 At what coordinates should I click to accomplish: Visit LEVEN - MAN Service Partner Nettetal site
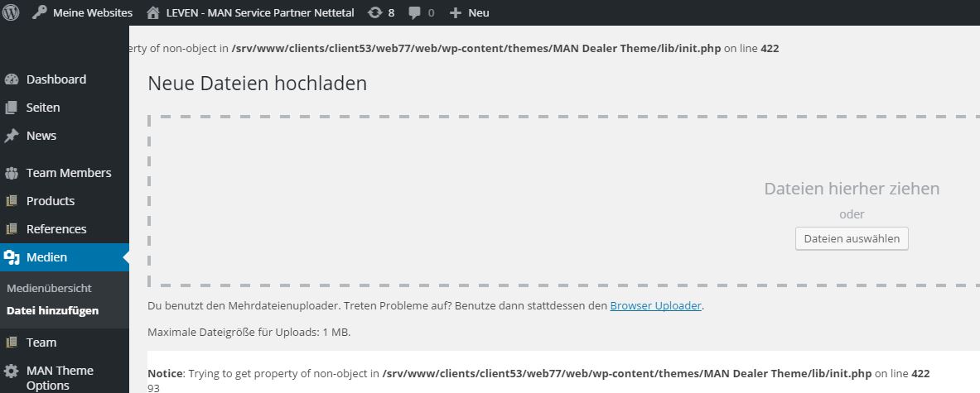260,12
